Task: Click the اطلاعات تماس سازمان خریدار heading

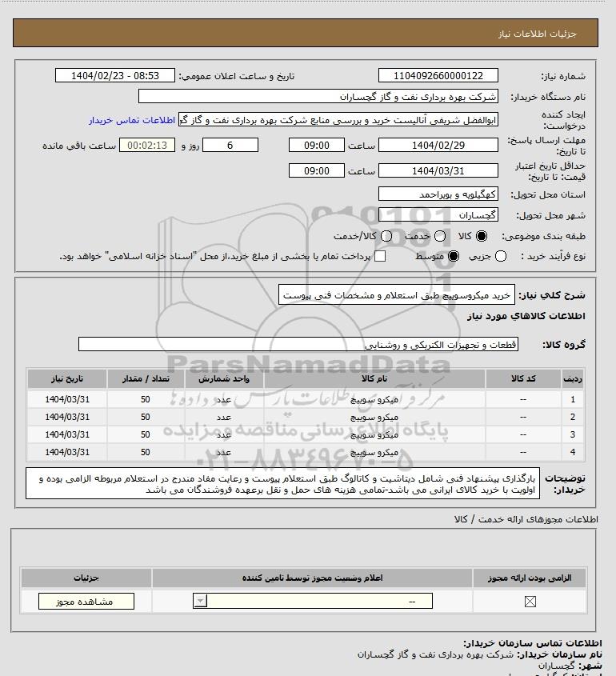Action: [533, 643]
